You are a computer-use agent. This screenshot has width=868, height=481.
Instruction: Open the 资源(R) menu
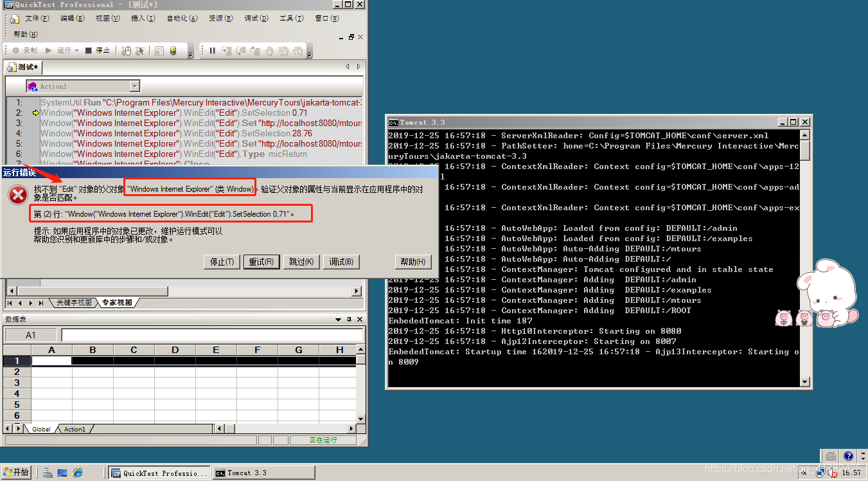pos(220,19)
